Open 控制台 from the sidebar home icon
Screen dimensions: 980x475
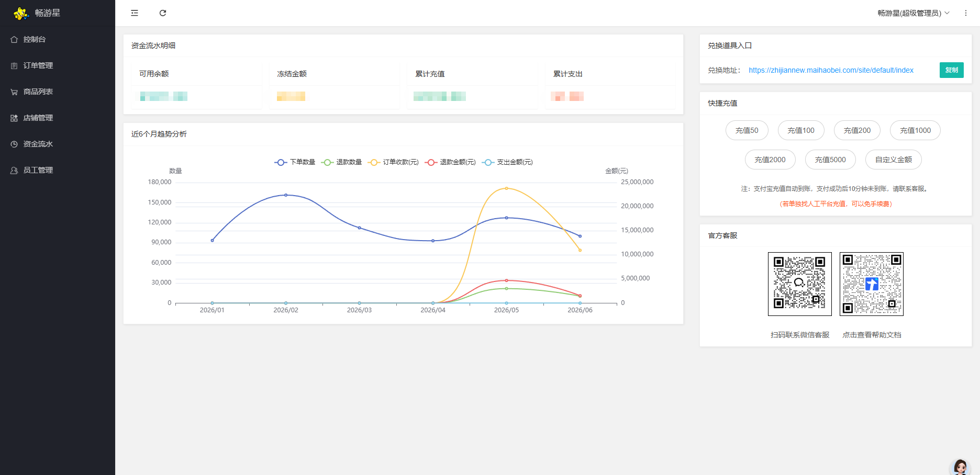tap(14, 40)
